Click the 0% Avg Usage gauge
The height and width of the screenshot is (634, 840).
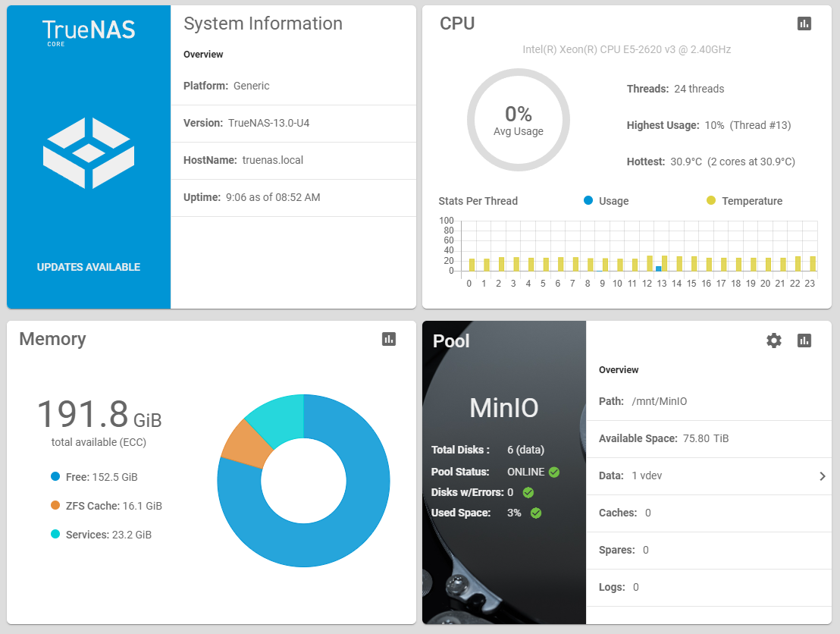(x=518, y=120)
